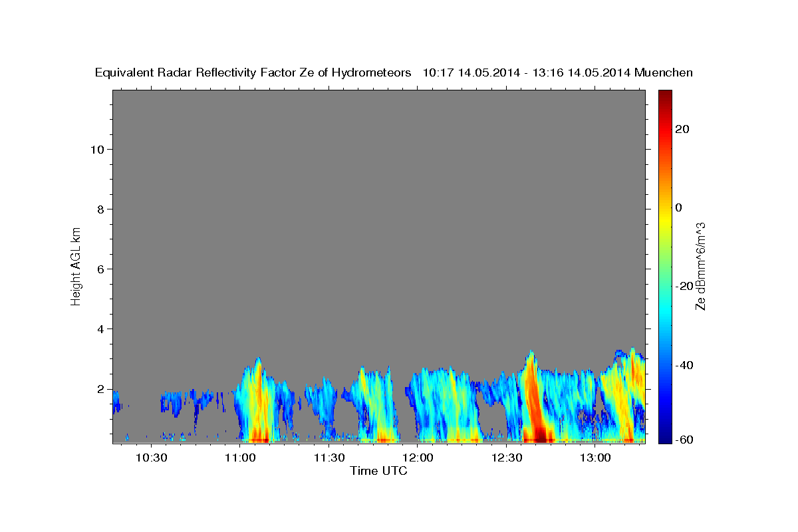Pick the dark red top of the colorbar

[x=664, y=95]
